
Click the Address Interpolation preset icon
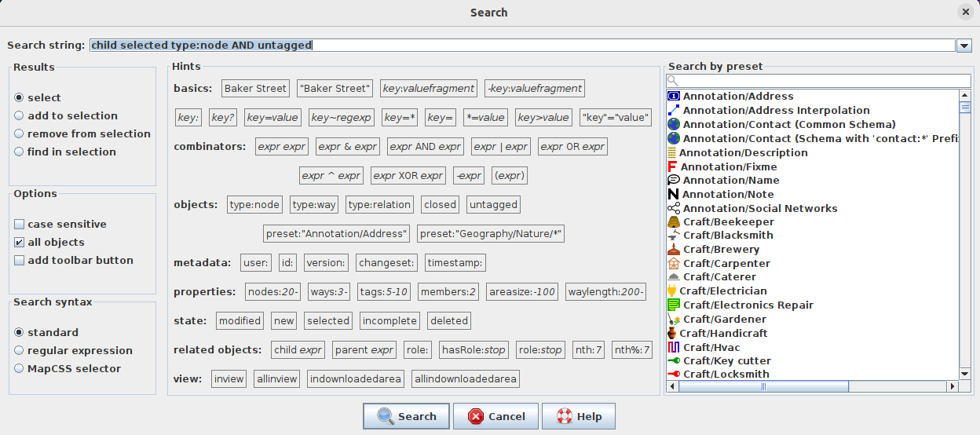(673, 111)
